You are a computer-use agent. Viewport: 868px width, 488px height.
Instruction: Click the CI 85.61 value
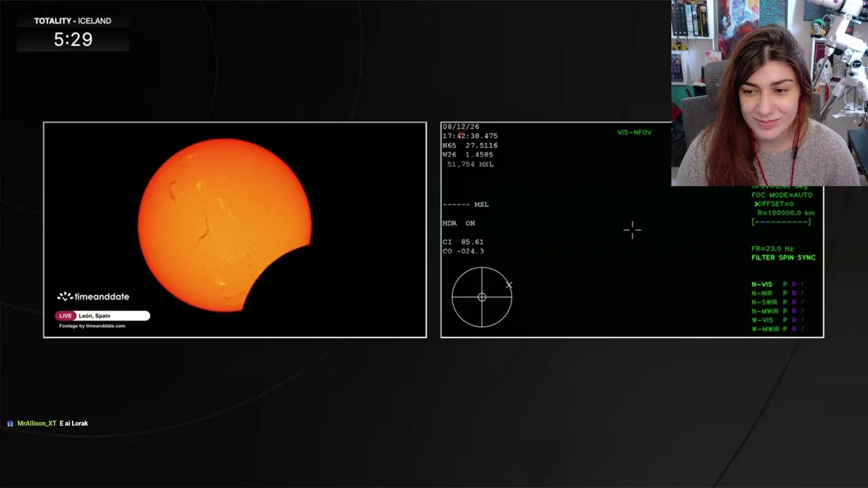pos(463,242)
